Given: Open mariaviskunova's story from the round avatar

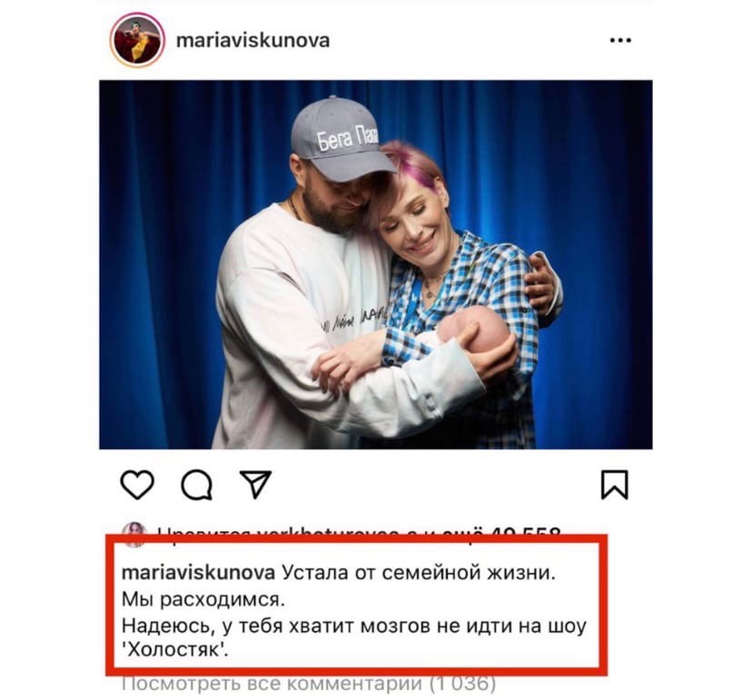Looking at the screenshot, I should [x=137, y=40].
